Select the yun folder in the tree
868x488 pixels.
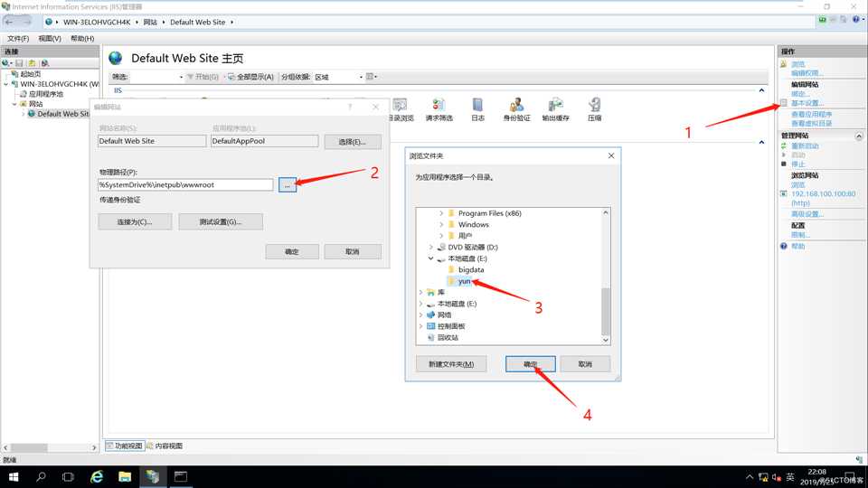(x=459, y=281)
